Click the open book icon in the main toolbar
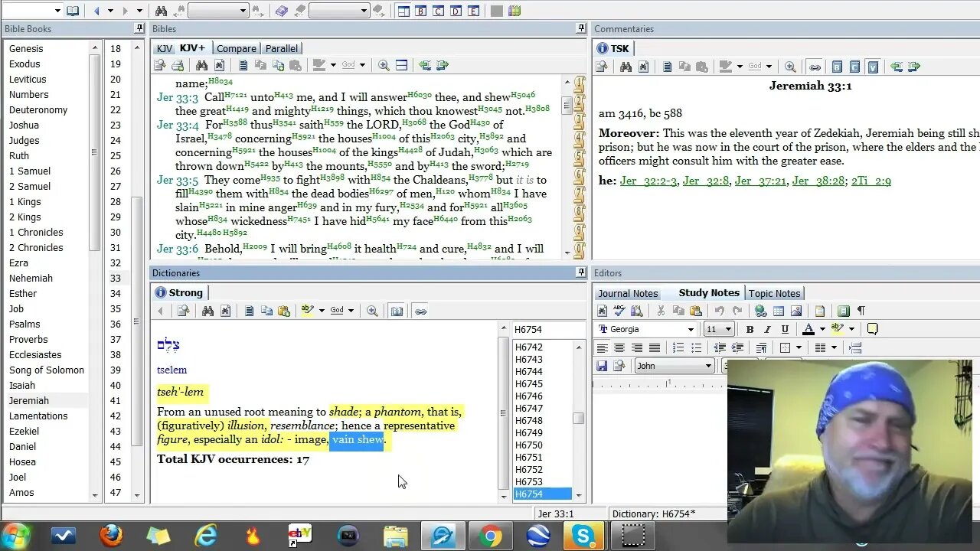This screenshot has width=980, height=551. click(x=73, y=11)
